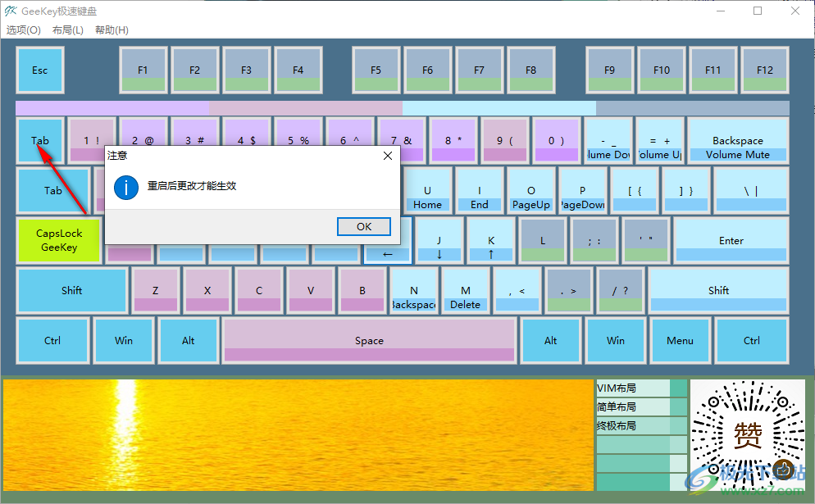Select the K key with up arrow
The width and height of the screenshot is (815, 504).
coord(490,240)
